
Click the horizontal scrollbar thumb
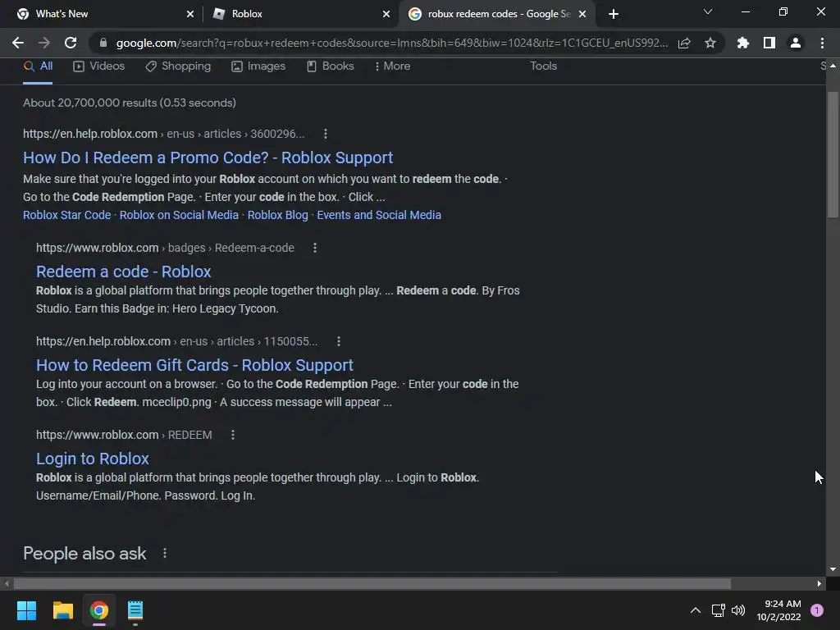click(x=372, y=583)
